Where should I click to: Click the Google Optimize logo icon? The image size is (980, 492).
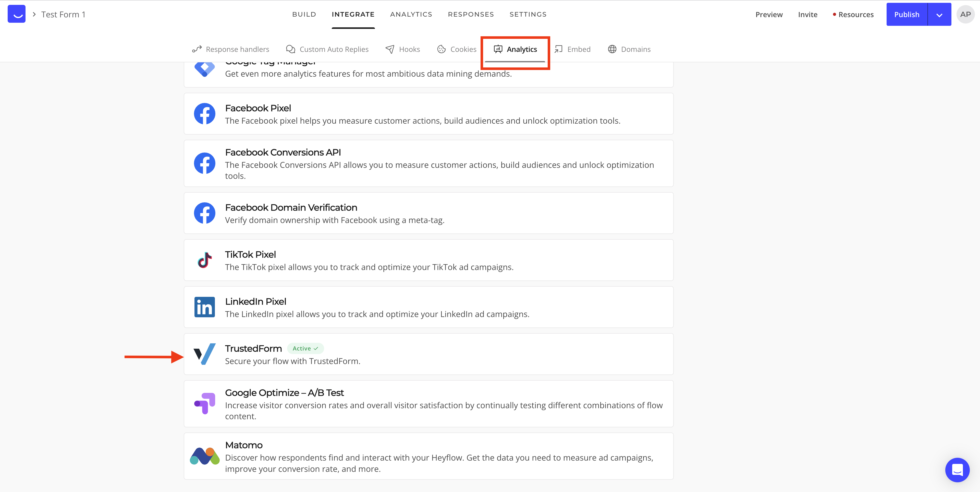(x=205, y=403)
